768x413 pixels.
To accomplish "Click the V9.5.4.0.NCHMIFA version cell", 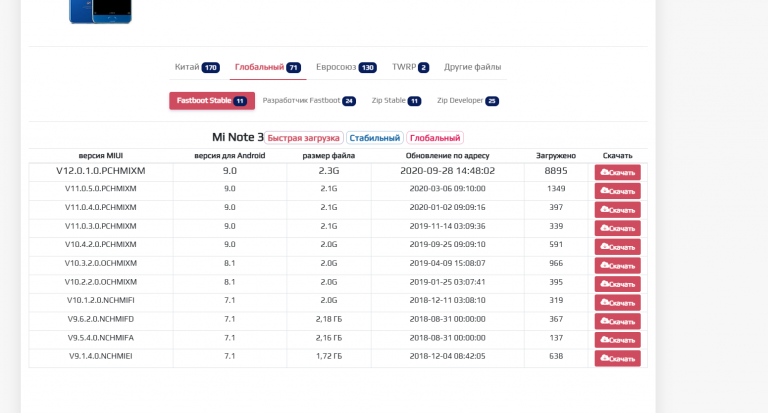I will (101, 338).
